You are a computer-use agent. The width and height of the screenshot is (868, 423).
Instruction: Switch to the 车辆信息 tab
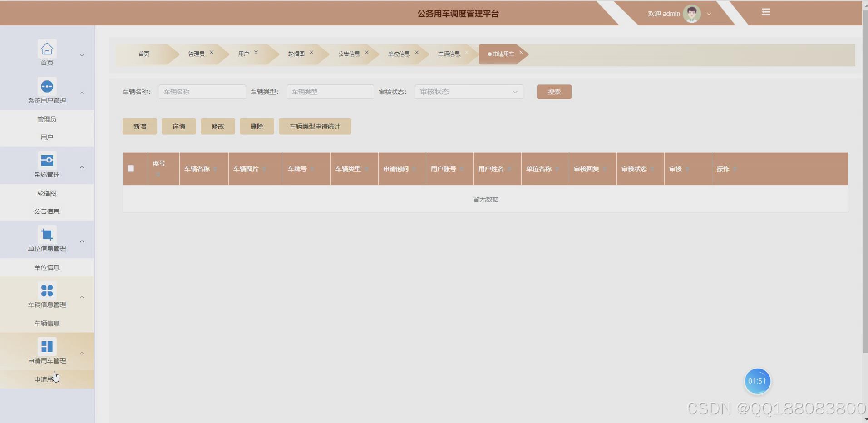[x=448, y=54]
